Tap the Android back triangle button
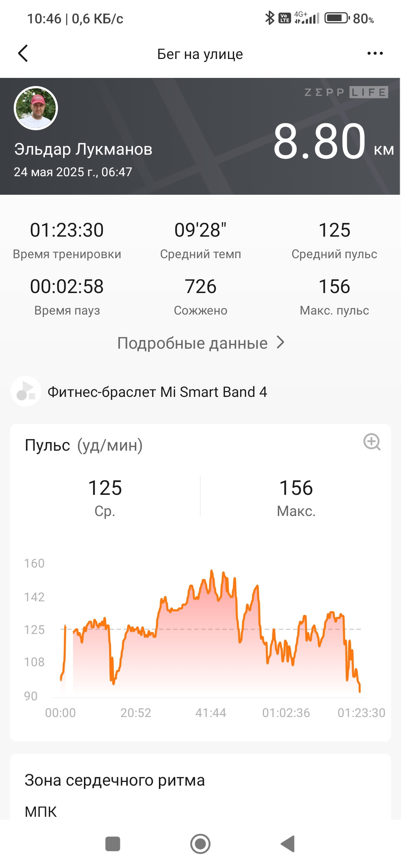The width and height of the screenshot is (401, 868). pos(288,844)
